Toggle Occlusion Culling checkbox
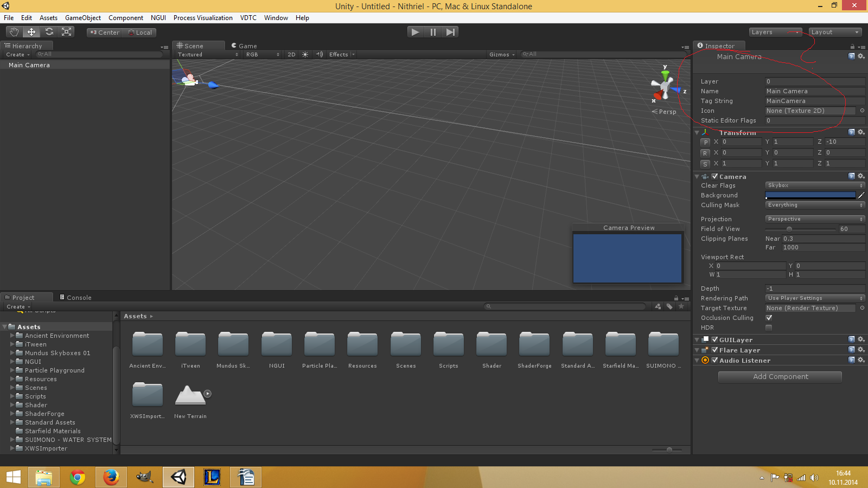This screenshot has width=868, height=488. pyautogui.click(x=769, y=318)
